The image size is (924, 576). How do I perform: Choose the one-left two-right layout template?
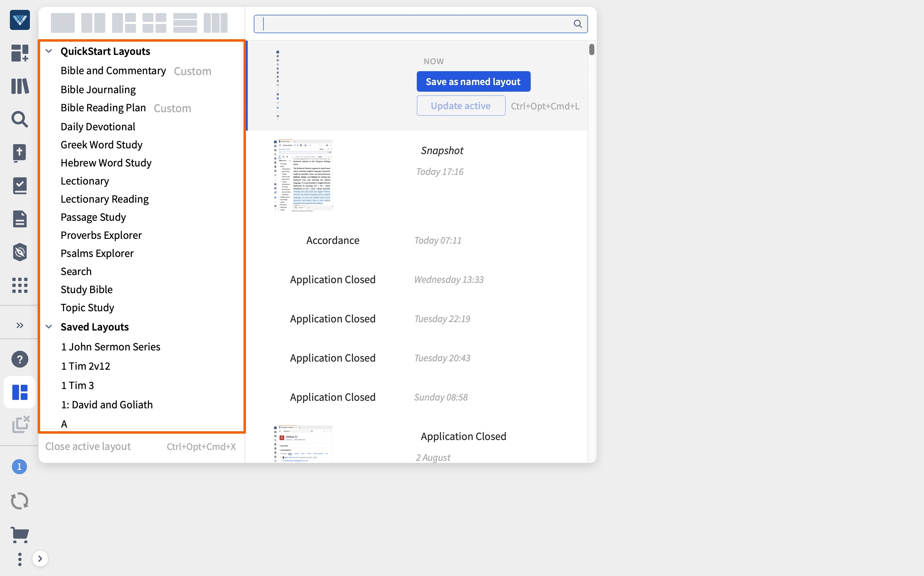pos(124,23)
